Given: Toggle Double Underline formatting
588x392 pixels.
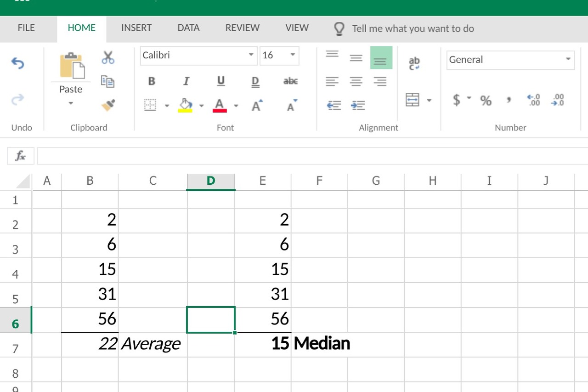Looking at the screenshot, I should 255,82.
